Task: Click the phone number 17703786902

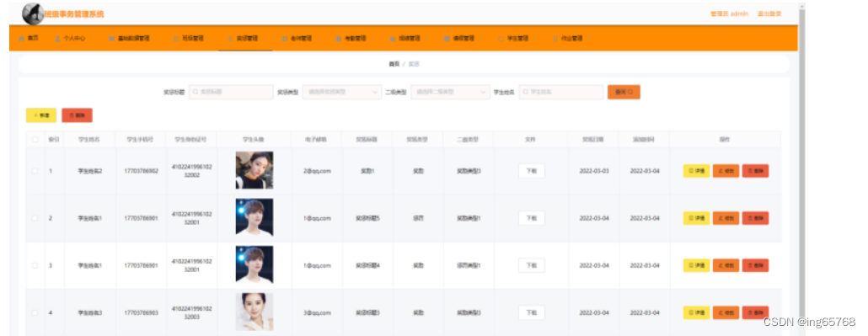Action: coord(141,171)
